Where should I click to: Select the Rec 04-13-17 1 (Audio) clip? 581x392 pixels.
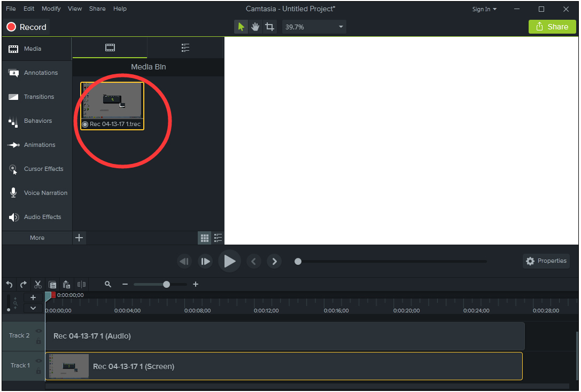pos(284,336)
